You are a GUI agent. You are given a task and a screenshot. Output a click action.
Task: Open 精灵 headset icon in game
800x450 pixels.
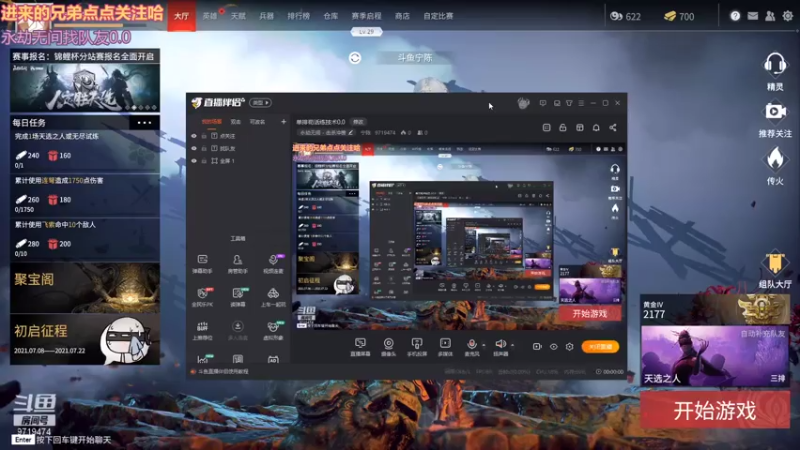coord(775,71)
